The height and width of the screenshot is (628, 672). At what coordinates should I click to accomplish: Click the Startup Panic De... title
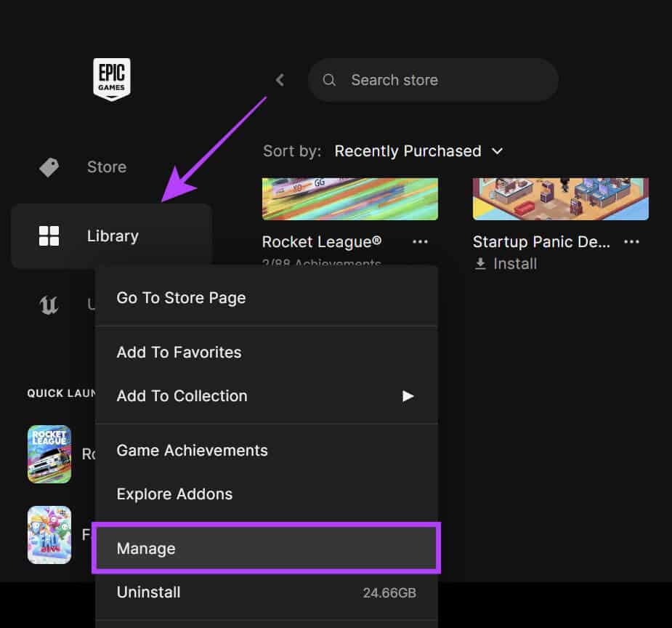click(x=541, y=242)
